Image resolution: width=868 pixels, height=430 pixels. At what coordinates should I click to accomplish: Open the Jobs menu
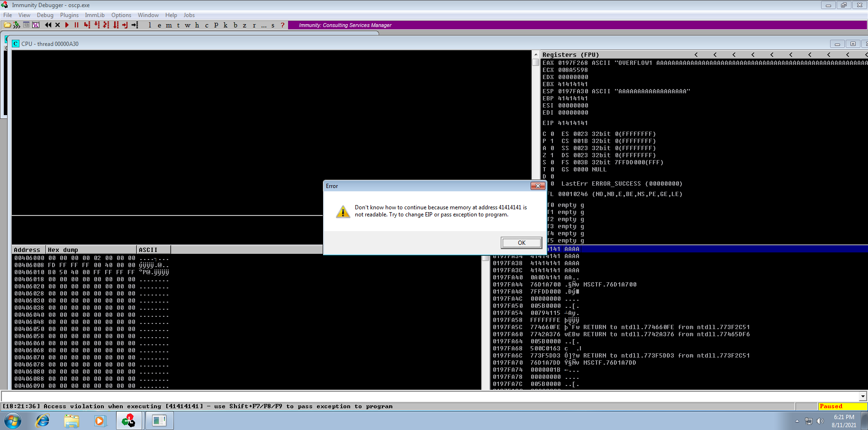pos(189,15)
